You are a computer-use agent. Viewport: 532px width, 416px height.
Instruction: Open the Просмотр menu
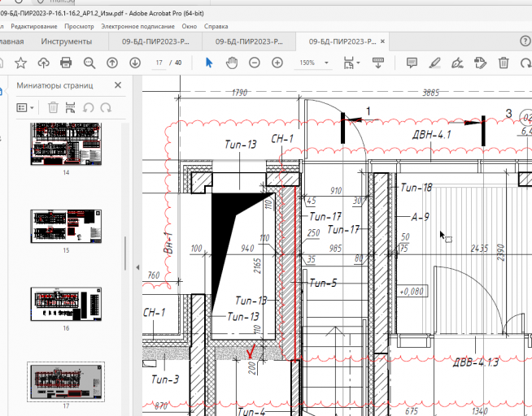(x=79, y=27)
